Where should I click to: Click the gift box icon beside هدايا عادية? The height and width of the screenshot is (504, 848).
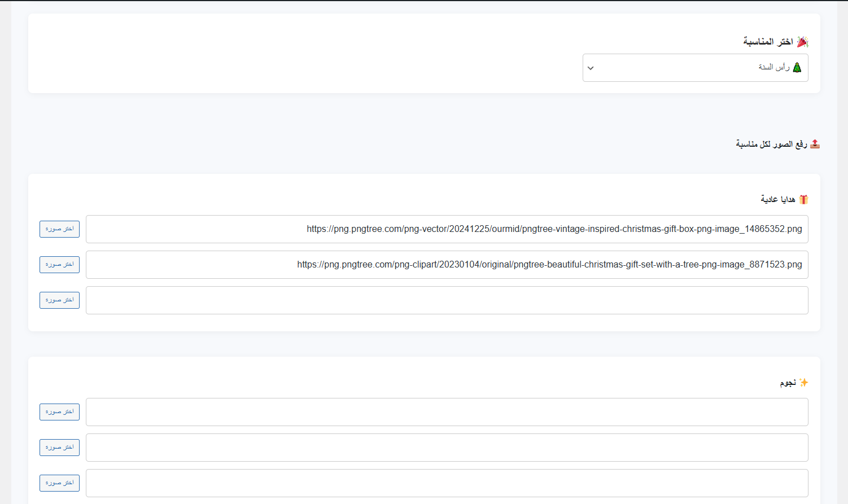pyautogui.click(x=803, y=199)
